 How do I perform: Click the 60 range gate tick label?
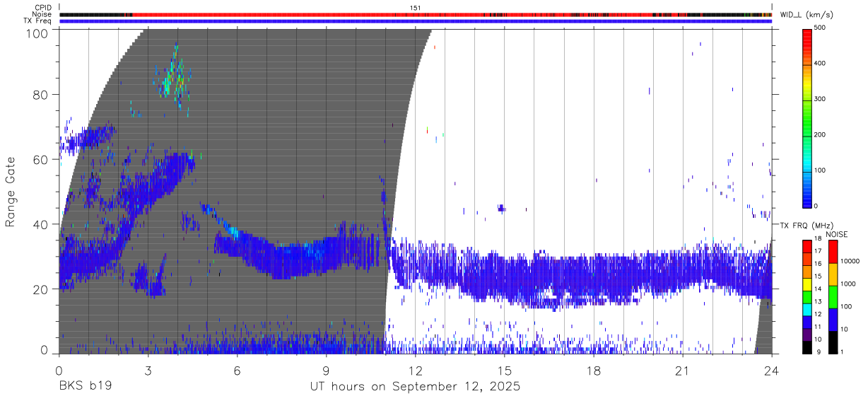[x=41, y=160]
